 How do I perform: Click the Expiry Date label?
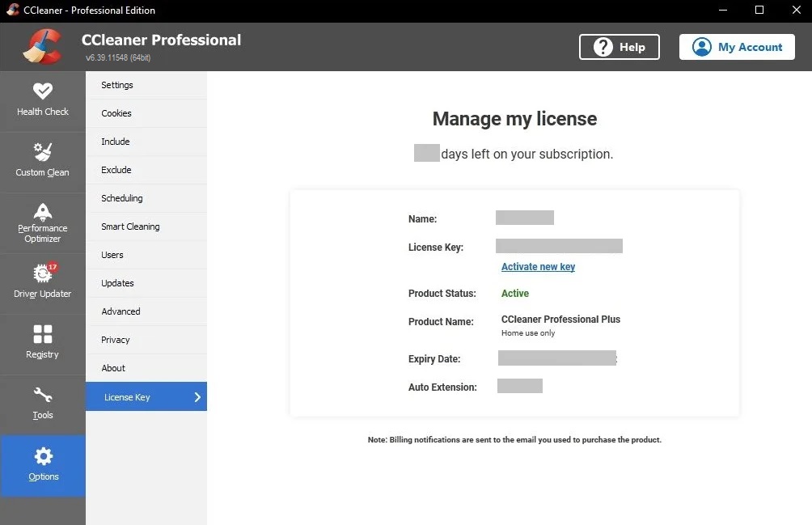434,359
